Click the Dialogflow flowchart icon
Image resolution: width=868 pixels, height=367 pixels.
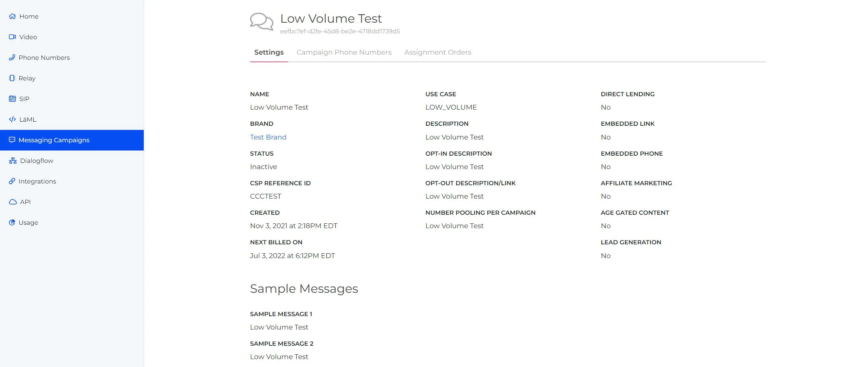coord(12,160)
